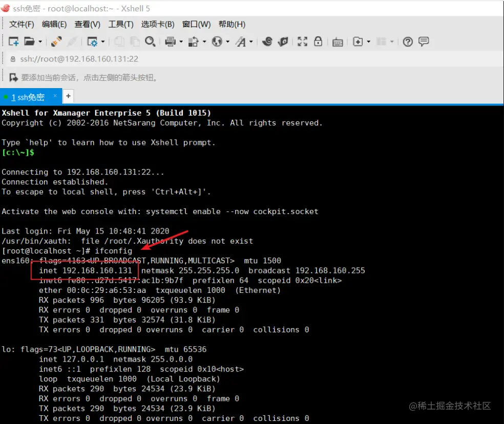Click the 'Xshell for Xmanager Enterprise 5' banner line
The image size is (504, 424).
(x=106, y=113)
